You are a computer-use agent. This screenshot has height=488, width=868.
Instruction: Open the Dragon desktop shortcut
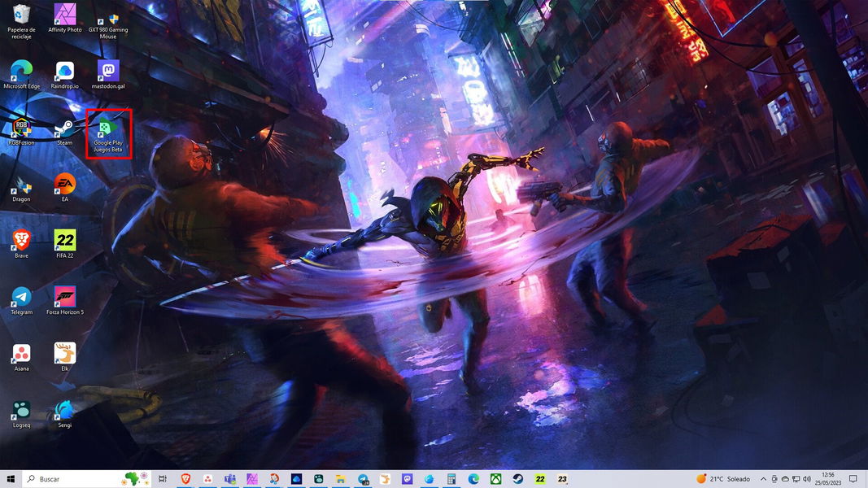tap(21, 188)
